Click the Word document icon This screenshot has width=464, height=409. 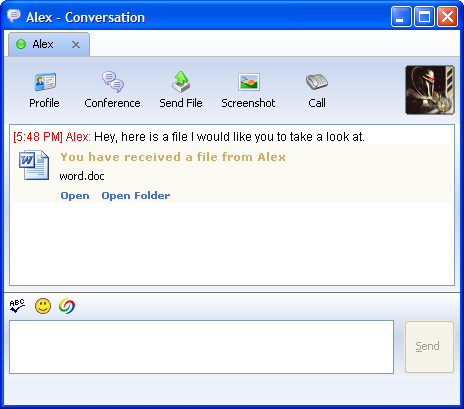point(34,165)
